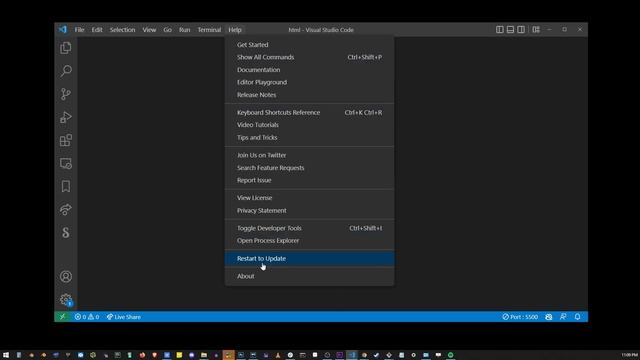Open the Remote Explorer view
Viewport: 640px width, 360px height.
(66, 163)
